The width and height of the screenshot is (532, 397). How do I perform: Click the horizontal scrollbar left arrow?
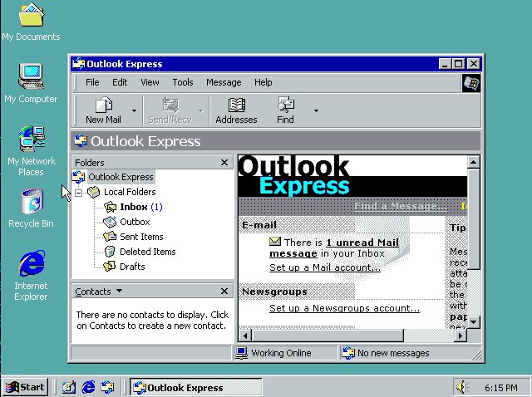point(245,336)
